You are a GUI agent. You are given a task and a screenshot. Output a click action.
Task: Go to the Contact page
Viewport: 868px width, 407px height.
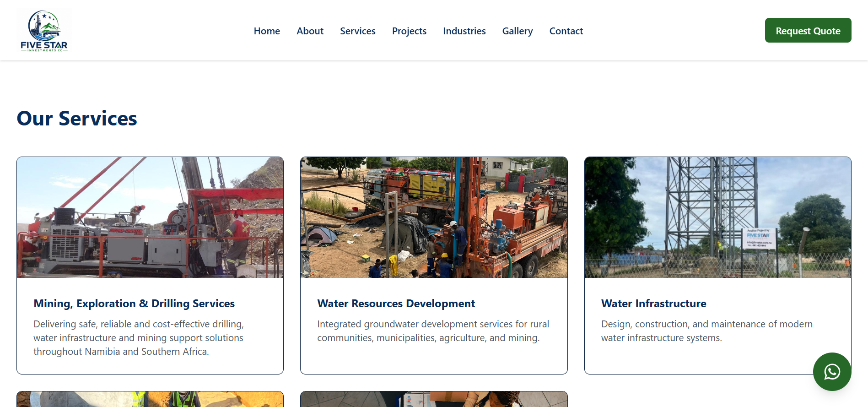click(x=566, y=31)
